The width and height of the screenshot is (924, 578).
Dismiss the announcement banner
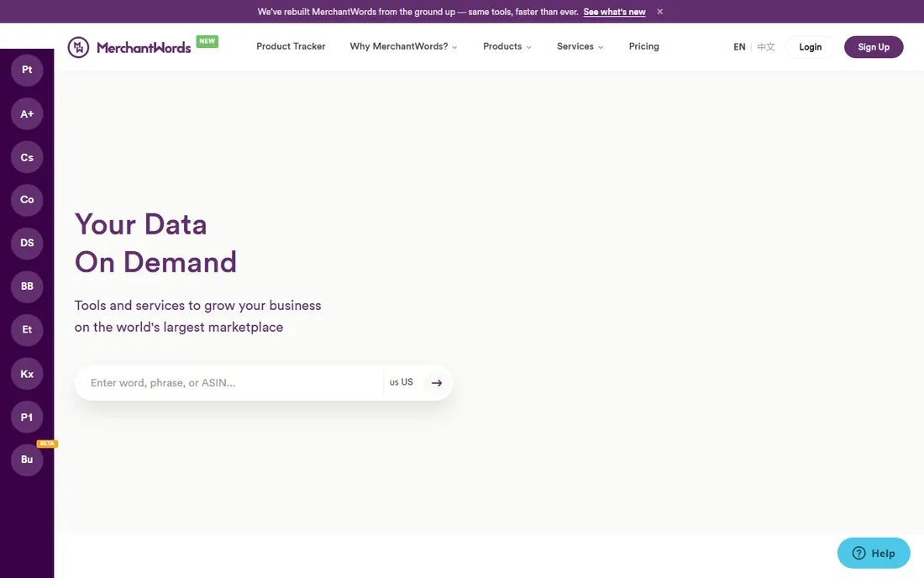660,12
